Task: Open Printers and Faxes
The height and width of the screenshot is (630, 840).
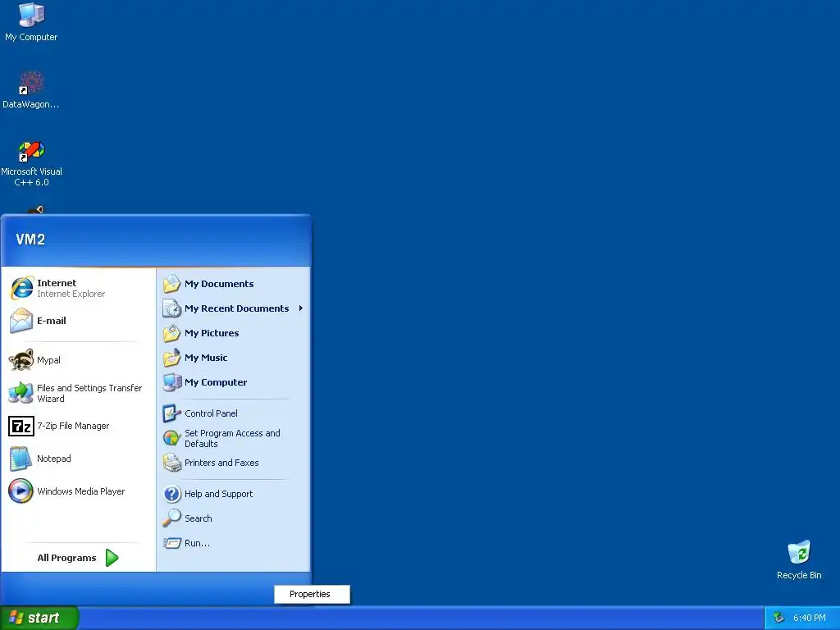Action: pyautogui.click(x=233, y=463)
